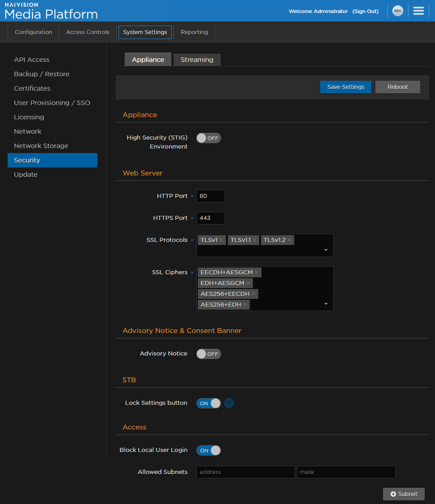Click the plus icon on the Subnet button
The image size is (435, 504).
click(x=392, y=494)
